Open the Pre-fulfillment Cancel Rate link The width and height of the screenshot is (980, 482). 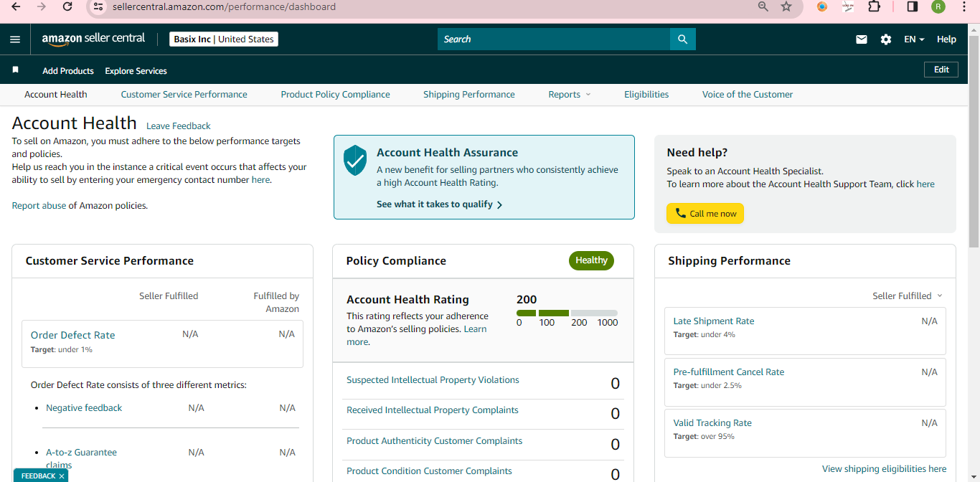coord(729,372)
